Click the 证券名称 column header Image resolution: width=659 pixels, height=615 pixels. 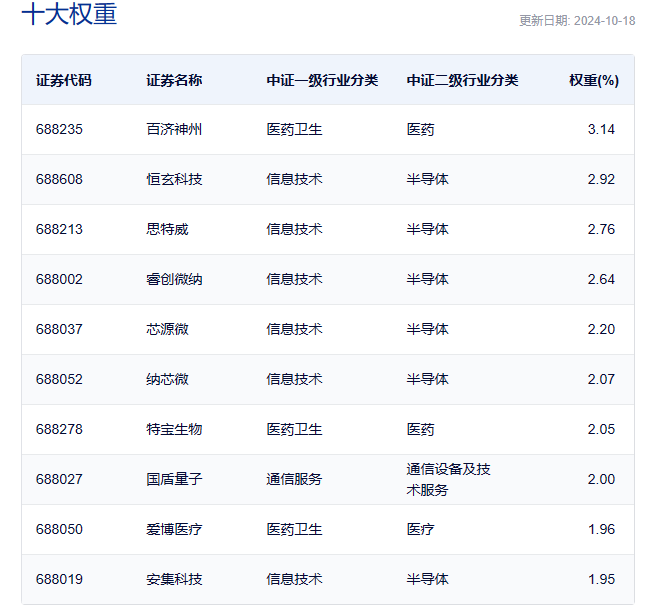click(x=174, y=80)
